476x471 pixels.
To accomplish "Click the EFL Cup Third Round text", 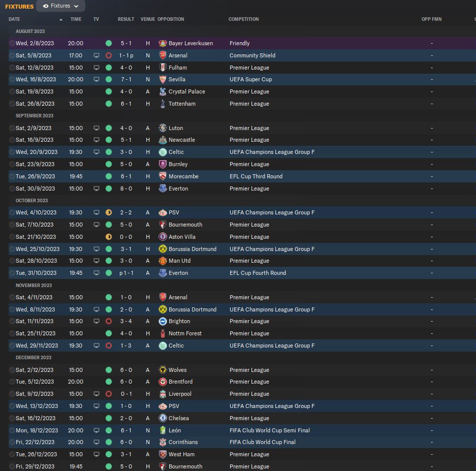I will (x=256, y=176).
